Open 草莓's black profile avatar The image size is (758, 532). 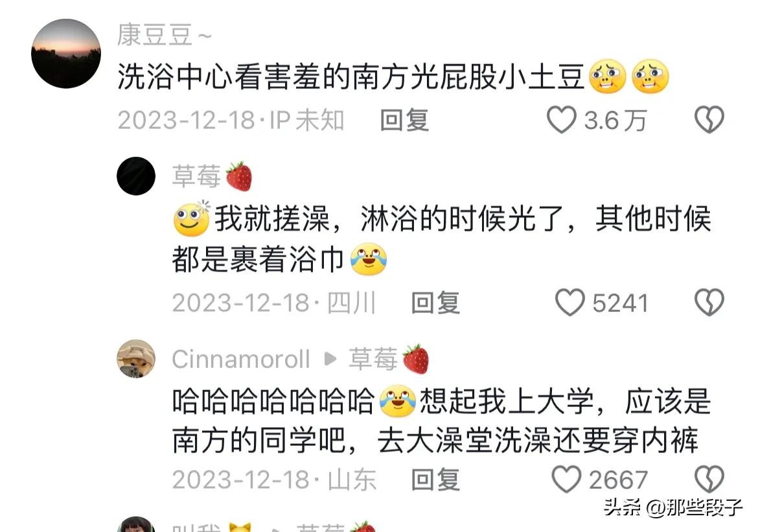pos(136,176)
